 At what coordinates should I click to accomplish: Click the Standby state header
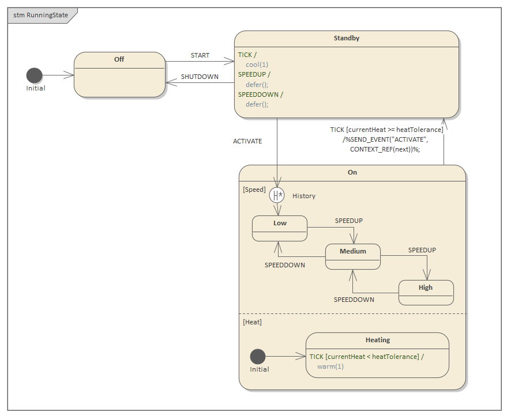click(x=346, y=38)
